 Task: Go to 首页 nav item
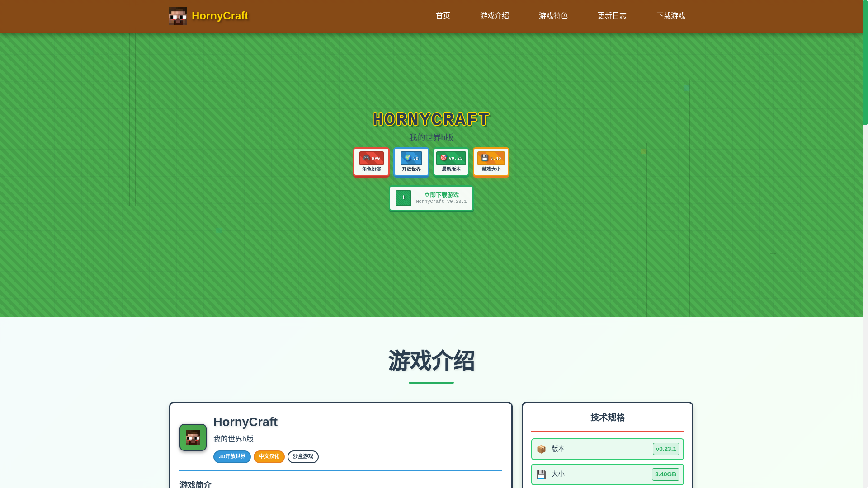[x=443, y=16]
